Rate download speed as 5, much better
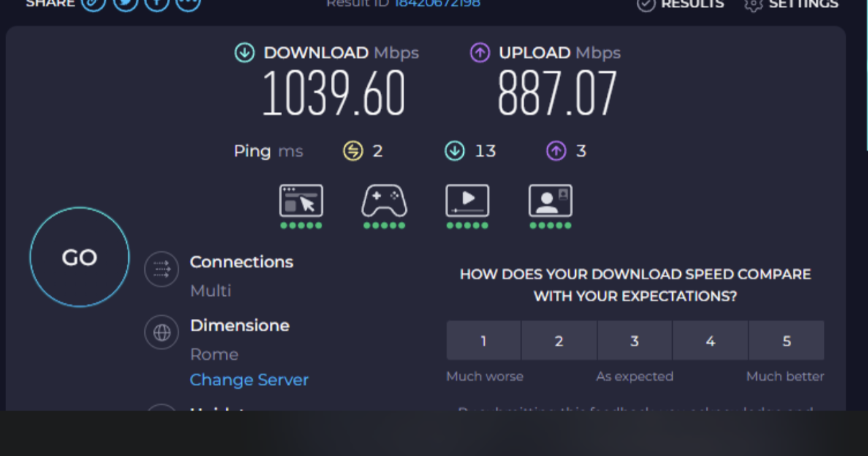Viewport: 868px width, 456px height. point(787,341)
